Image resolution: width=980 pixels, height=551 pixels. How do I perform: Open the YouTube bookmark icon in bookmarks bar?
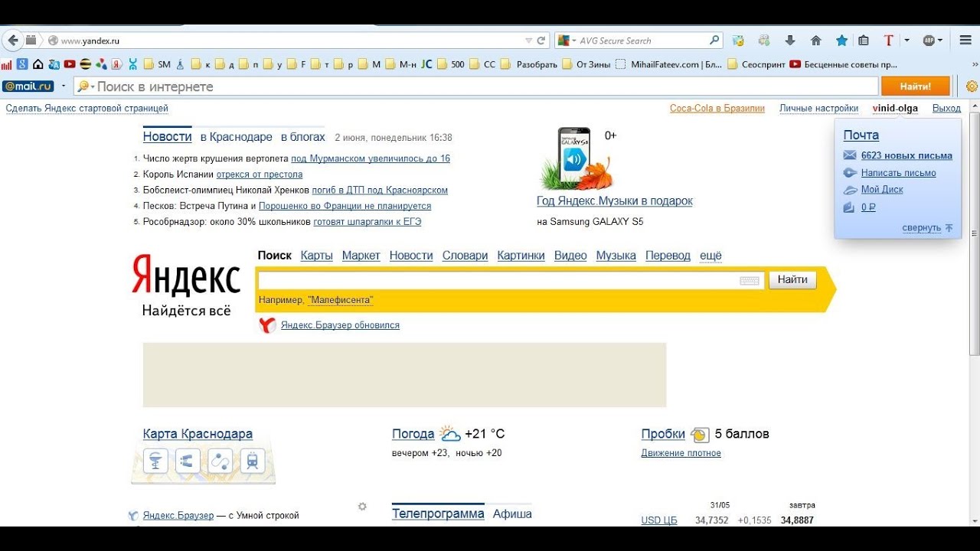[70, 64]
